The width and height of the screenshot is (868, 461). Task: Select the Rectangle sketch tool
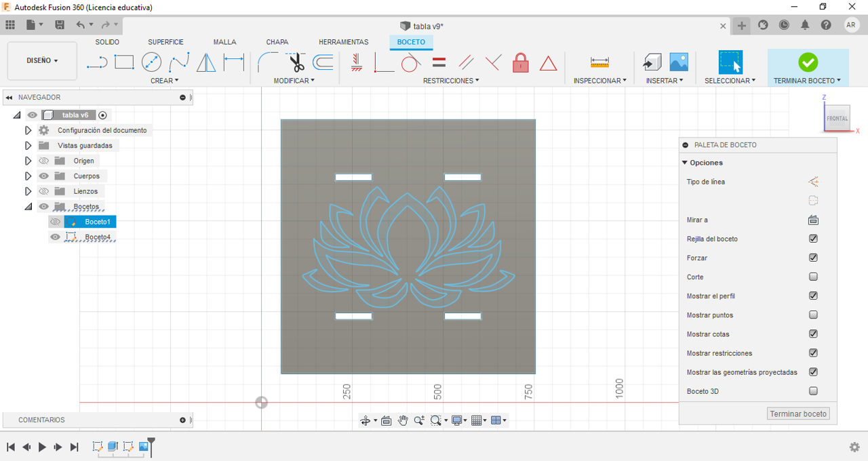point(124,62)
